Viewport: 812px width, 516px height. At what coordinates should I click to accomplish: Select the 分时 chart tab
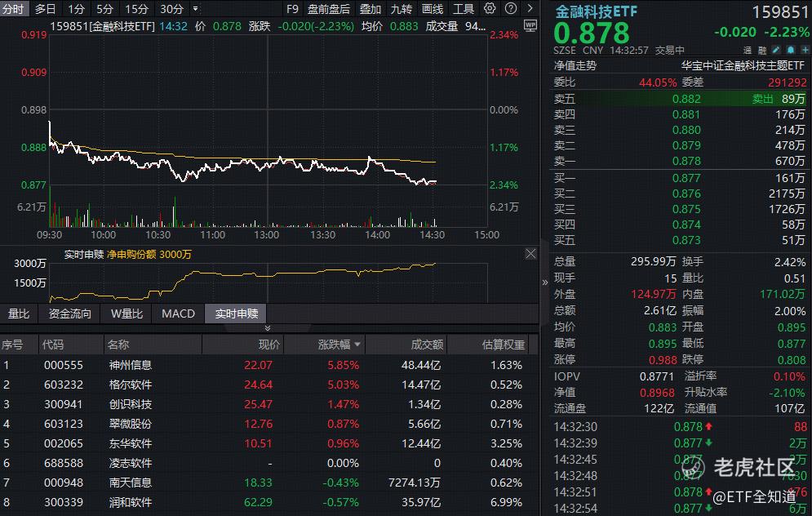13,9
